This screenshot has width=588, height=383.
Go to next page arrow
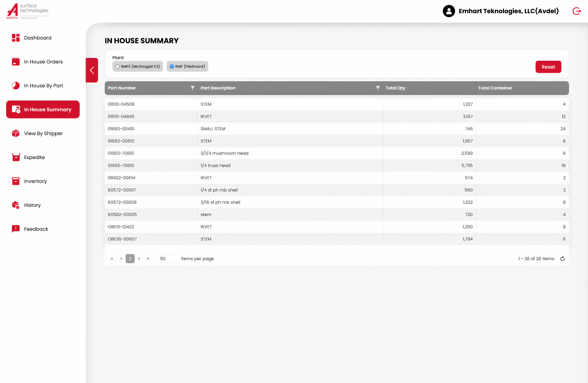(x=139, y=259)
